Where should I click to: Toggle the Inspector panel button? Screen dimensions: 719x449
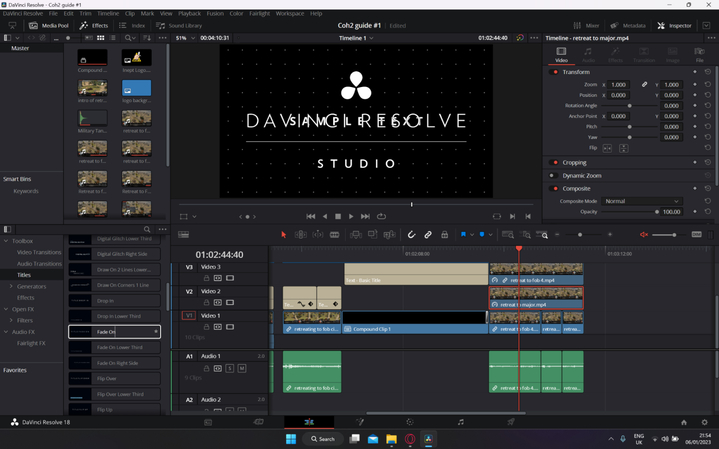[674, 26]
